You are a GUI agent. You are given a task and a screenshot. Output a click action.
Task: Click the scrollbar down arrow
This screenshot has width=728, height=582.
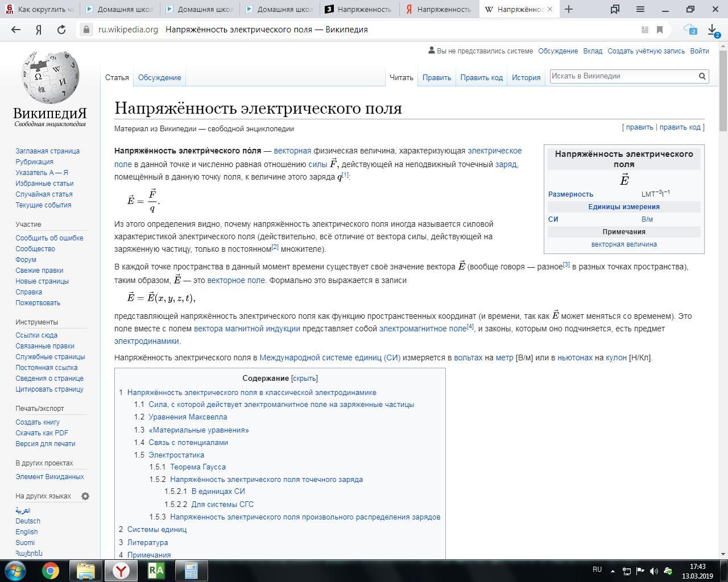[723, 554]
